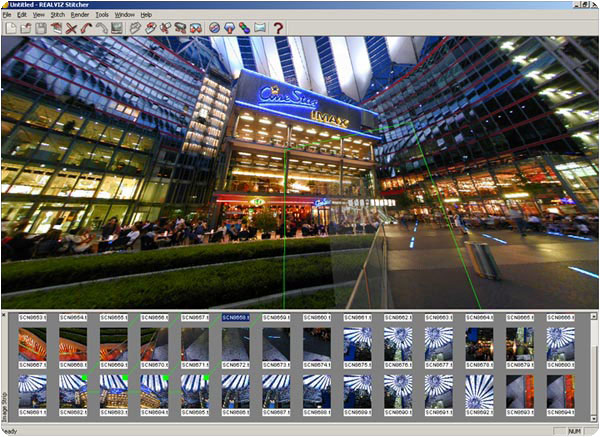Click the red image-stack load images icon
600x437 pixels.
(56, 28)
